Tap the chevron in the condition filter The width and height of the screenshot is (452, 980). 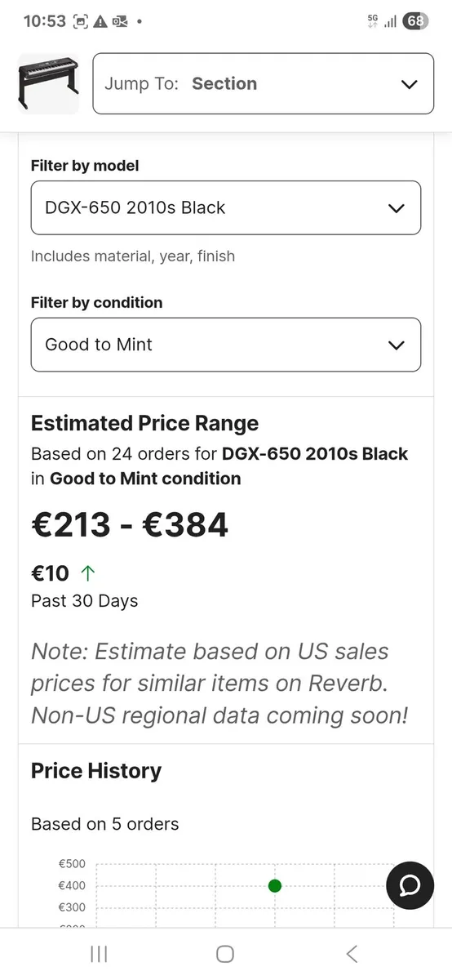tap(397, 345)
